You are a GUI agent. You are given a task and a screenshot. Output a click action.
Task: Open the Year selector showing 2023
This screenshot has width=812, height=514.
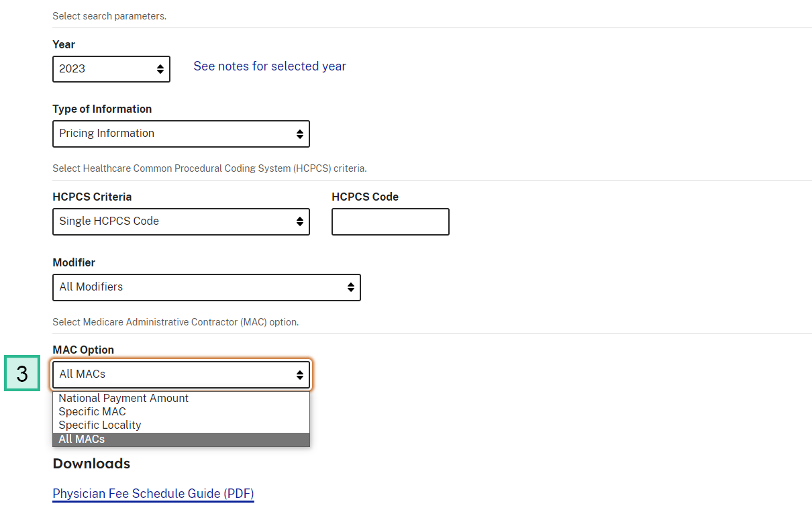pos(107,68)
